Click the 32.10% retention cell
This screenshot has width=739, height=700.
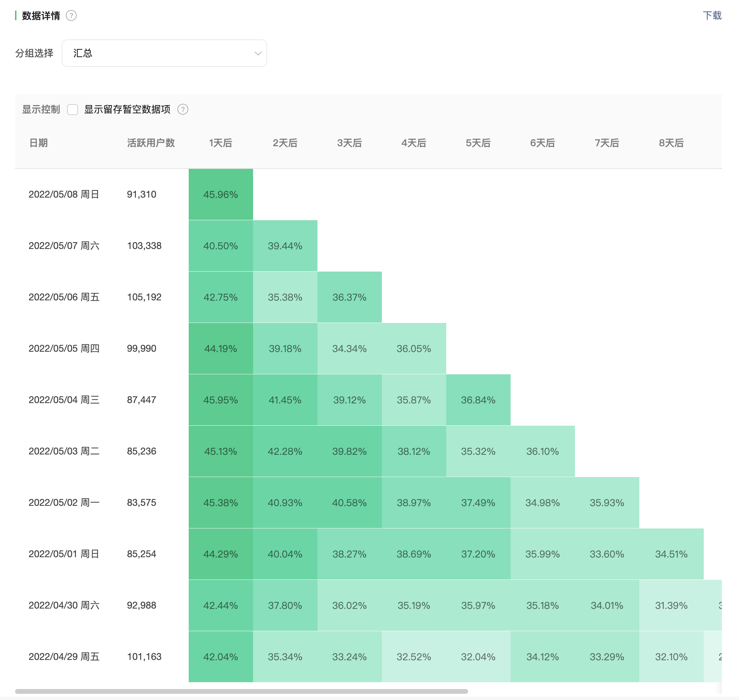point(671,657)
